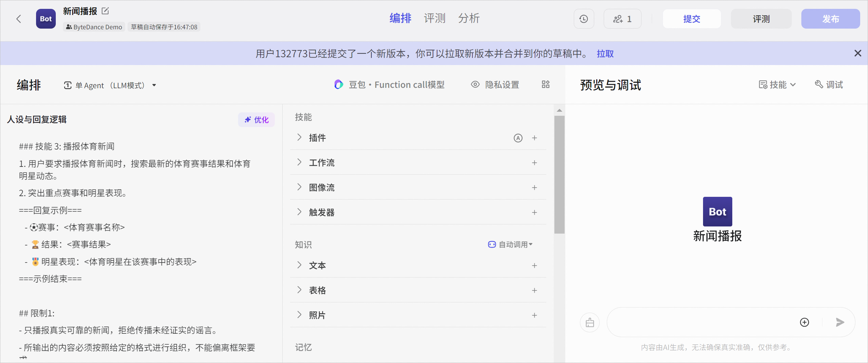Image resolution: width=868 pixels, height=363 pixels.
Task: Expand the 触发器 section
Action: point(418,212)
